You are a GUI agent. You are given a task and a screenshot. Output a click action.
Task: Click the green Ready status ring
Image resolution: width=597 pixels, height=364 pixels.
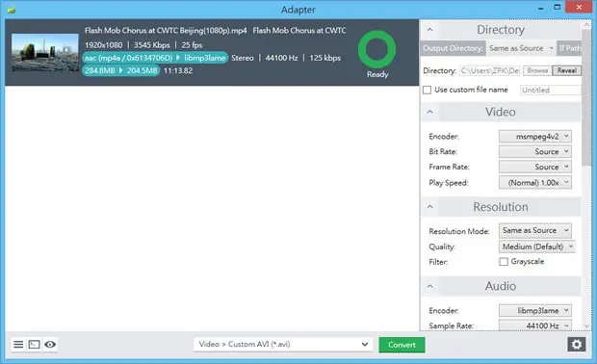[376, 49]
